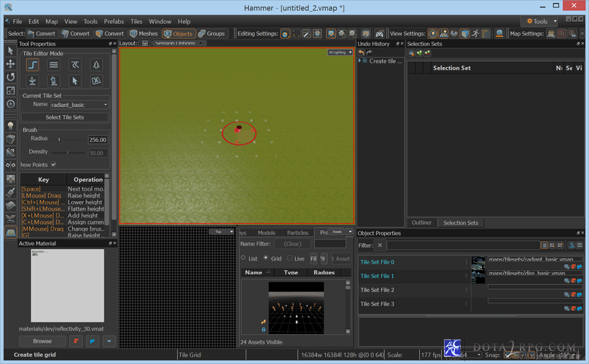The width and height of the screenshot is (589, 364).
Task: Select the water tile editor mode icon
Action: (x=54, y=65)
